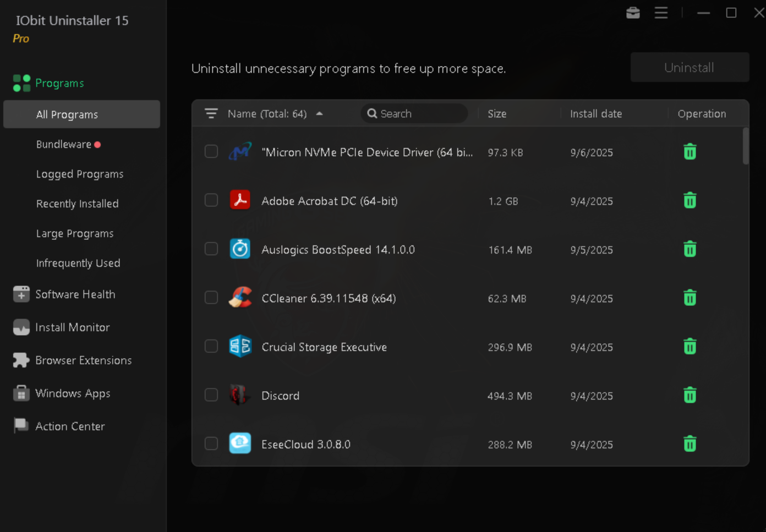Check the CCleaner 6.39.11548 checkbox
Image resolution: width=766 pixels, height=532 pixels.
pyautogui.click(x=211, y=298)
